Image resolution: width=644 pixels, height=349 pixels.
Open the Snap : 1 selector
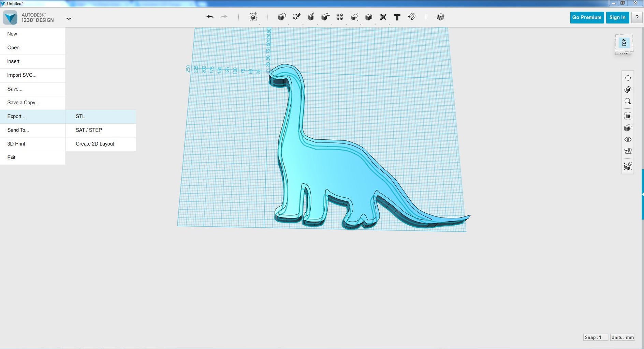[x=595, y=337]
